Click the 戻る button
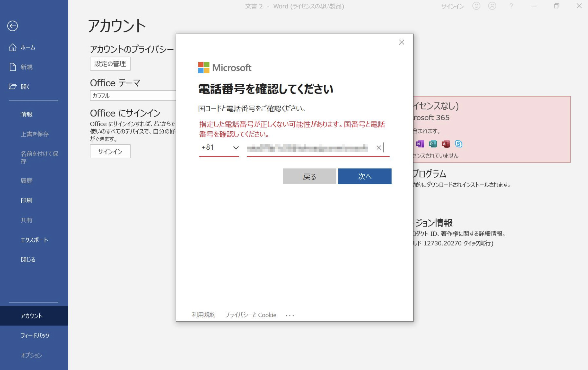The height and width of the screenshot is (370, 588). click(x=310, y=176)
